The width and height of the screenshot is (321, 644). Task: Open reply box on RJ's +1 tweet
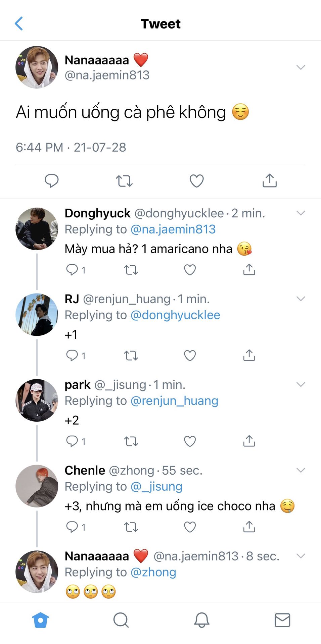72,356
